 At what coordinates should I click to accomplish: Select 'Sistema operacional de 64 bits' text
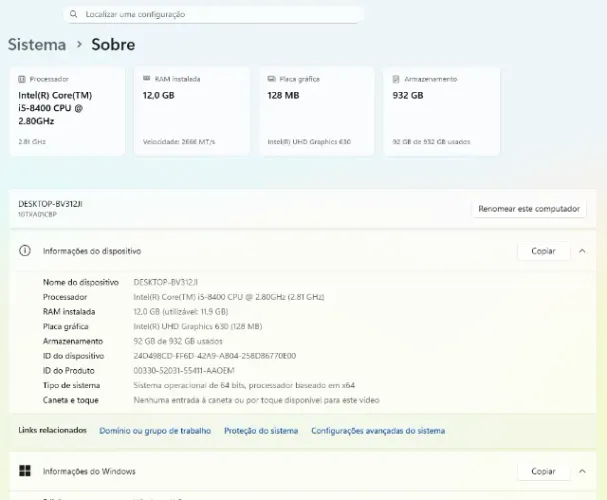pos(189,385)
